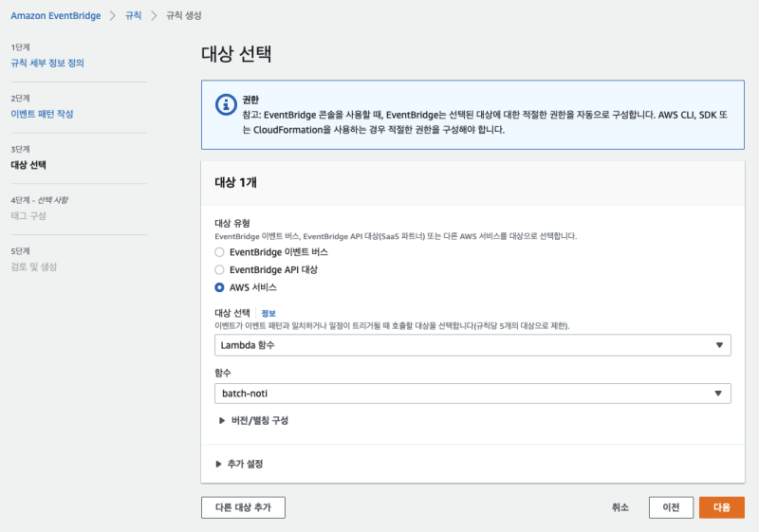Expand the 추가 설정 section

coord(240,464)
